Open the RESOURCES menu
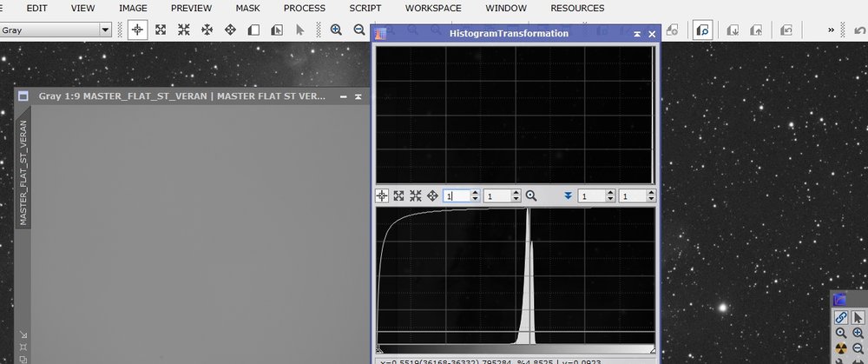This screenshot has height=364, width=868. (577, 9)
